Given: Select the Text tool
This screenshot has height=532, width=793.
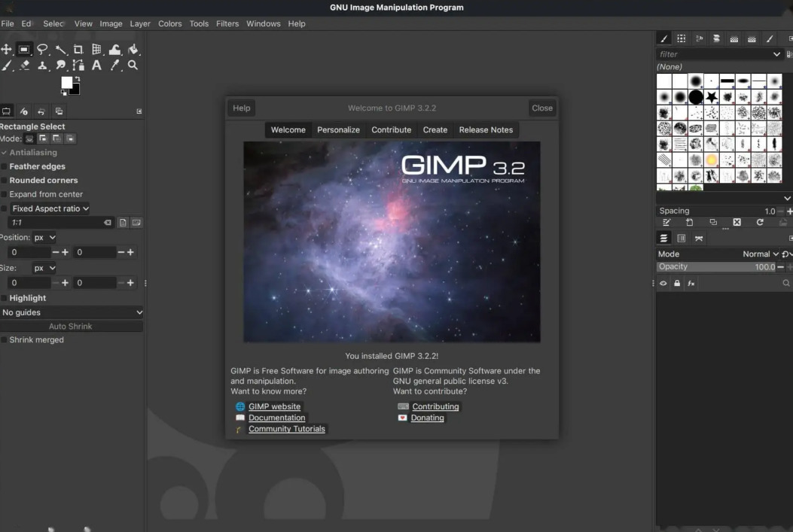Looking at the screenshot, I should coord(96,65).
